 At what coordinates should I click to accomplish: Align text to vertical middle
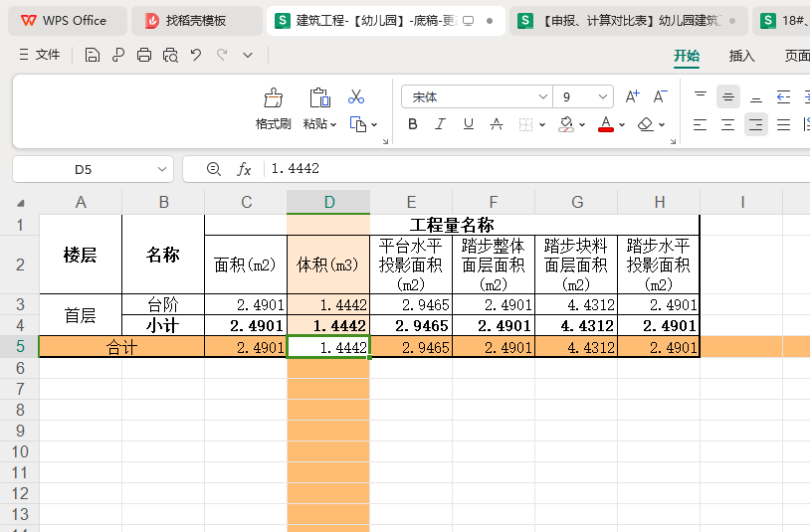pos(728,96)
